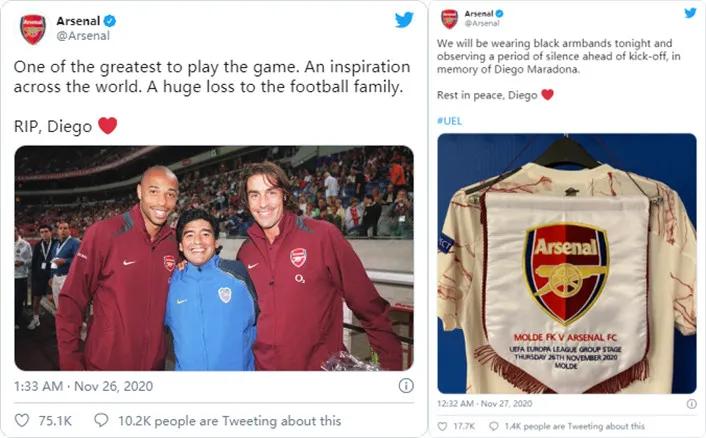Click reply bubble icon on left tweet

(100, 421)
